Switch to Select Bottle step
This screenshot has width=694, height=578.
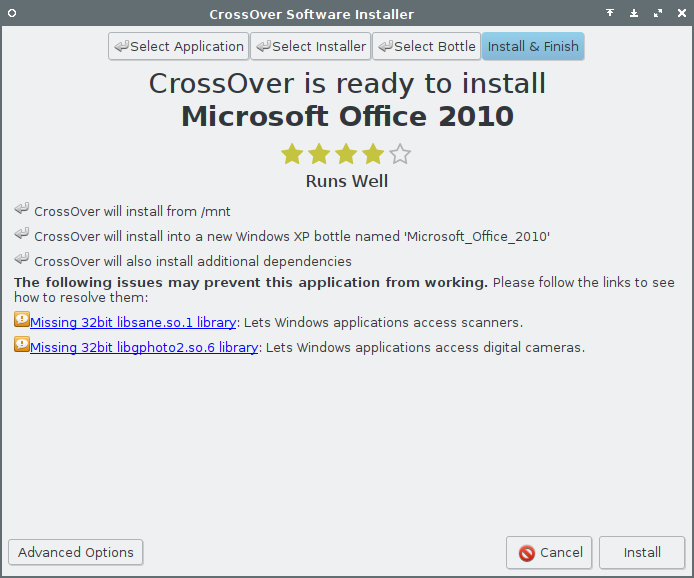tap(427, 46)
